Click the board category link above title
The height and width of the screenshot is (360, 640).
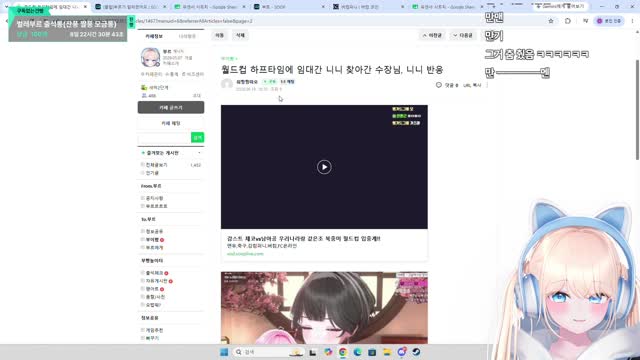[229, 59]
